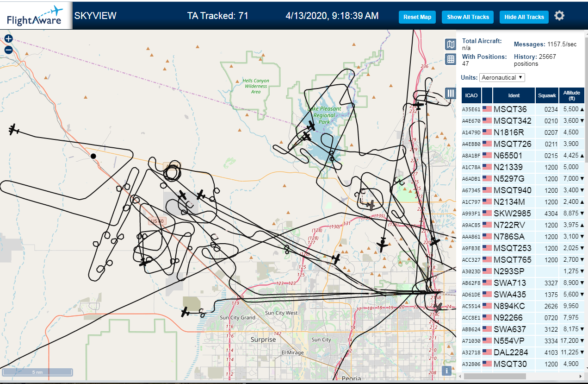Viewport: 588px width, 384px height.
Task: Sort table by ICAO column
Action: click(x=471, y=95)
